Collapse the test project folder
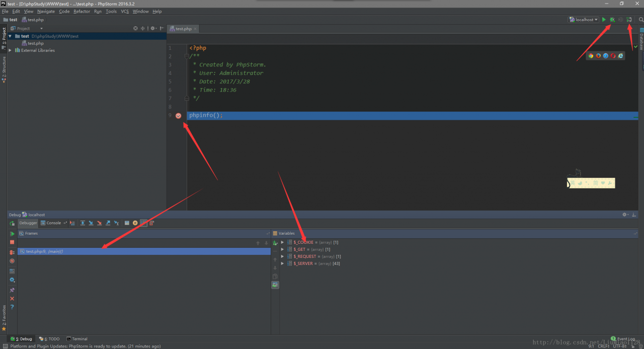The height and width of the screenshot is (349, 644). pos(10,36)
